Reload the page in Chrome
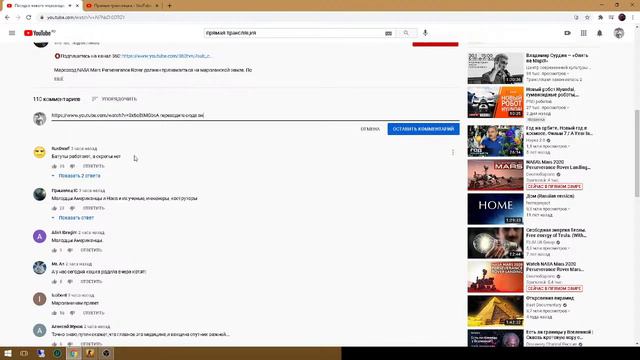 [29, 17]
